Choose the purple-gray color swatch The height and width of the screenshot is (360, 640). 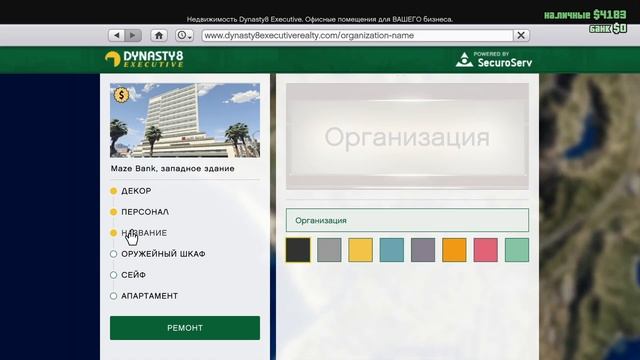(x=423, y=250)
